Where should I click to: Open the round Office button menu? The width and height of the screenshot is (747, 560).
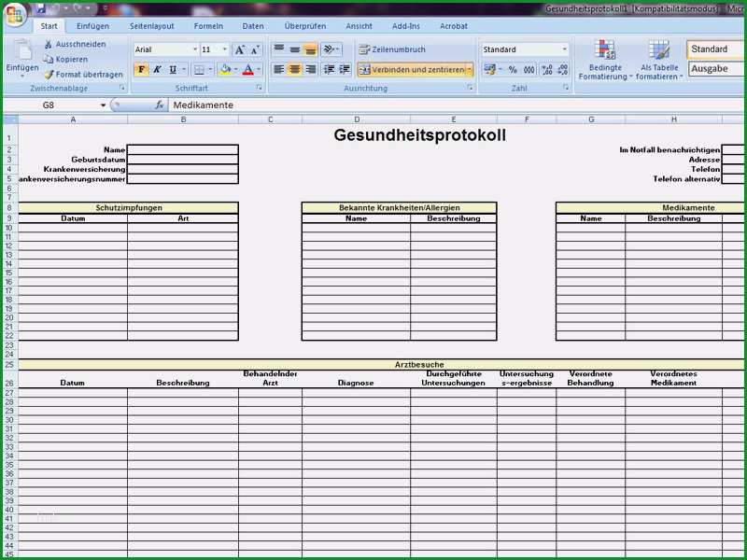pyautogui.click(x=14, y=15)
